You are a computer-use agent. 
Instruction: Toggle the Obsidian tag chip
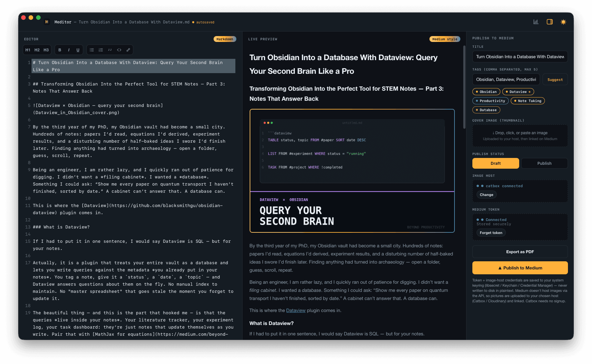[486, 92]
